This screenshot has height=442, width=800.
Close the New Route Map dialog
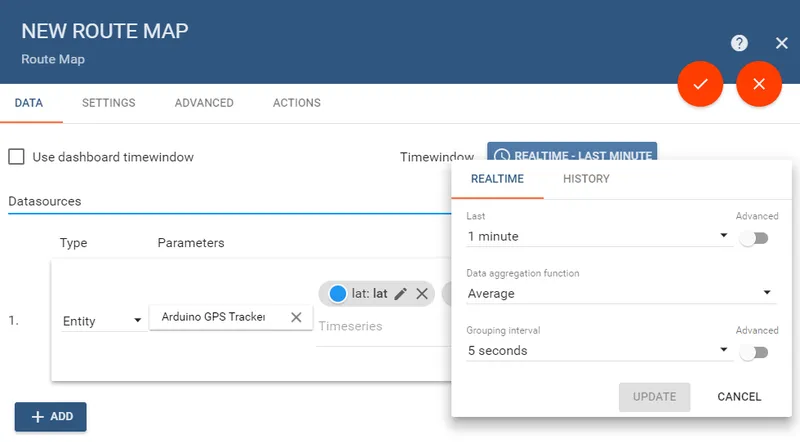pyautogui.click(x=782, y=43)
